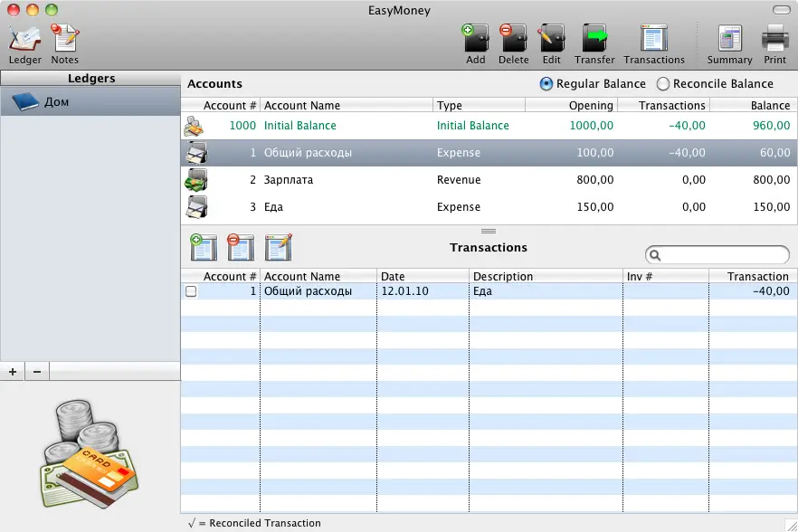Click the remove transaction icon
This screenshot has height=532, width=798.
coord(241,247)
